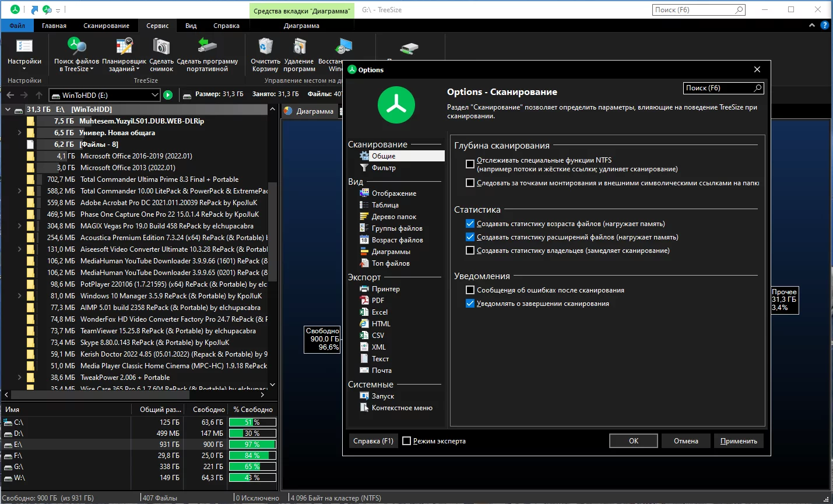Collapse the E:\ WinToHDD root node
The image size is (833, 504).
pyautogui.click(x=8, y=110)
